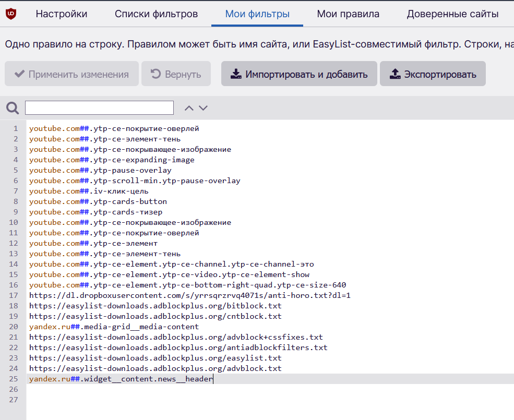Click line number 25 in gutter
The image size is (514, 420).
click(14, 379)
